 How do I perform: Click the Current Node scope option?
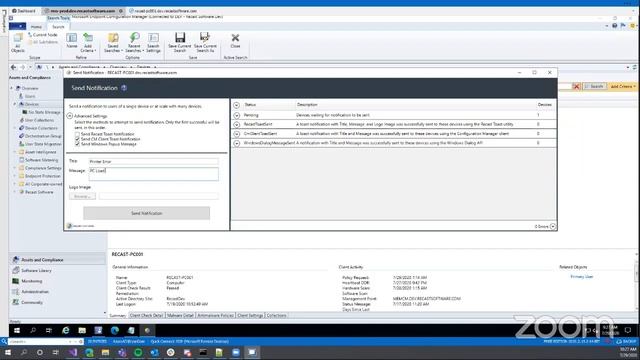42,35
